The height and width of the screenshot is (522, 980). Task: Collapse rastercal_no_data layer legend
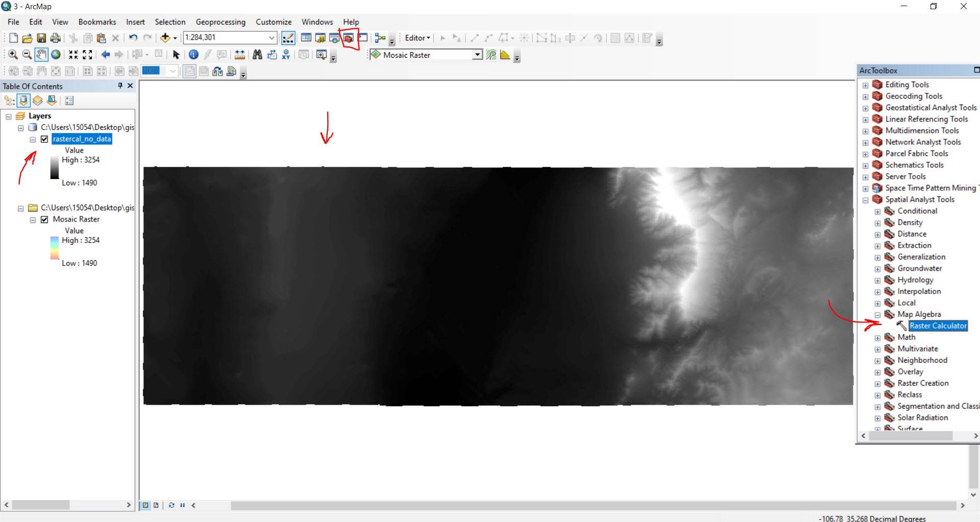click(33, 140)
